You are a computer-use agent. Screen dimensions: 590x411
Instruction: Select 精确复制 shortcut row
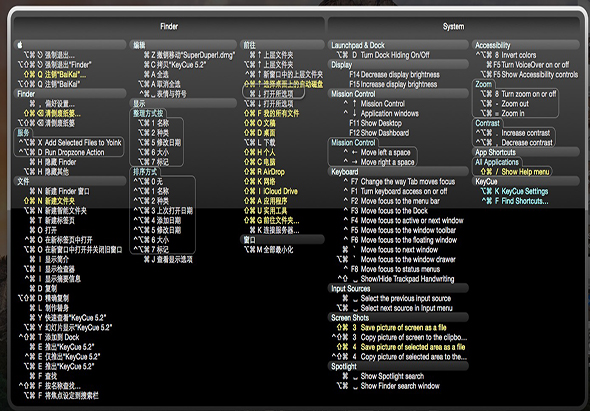pos(43,299)
